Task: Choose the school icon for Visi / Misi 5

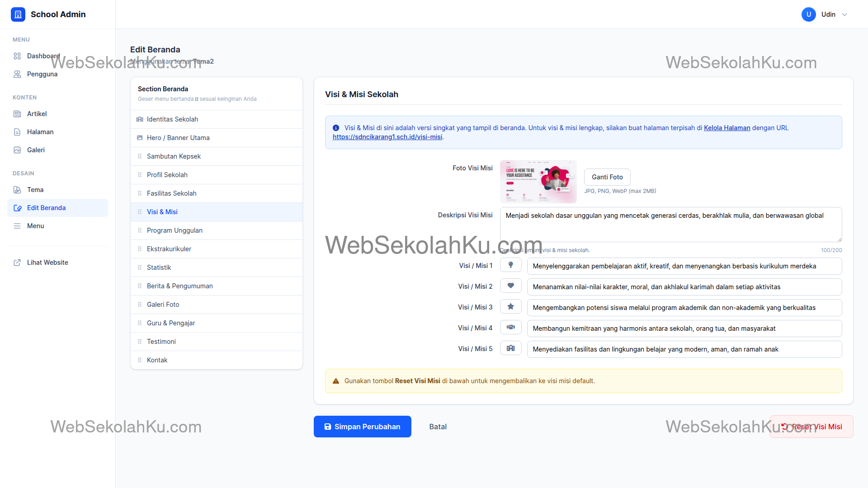Action: click(511, 348)
